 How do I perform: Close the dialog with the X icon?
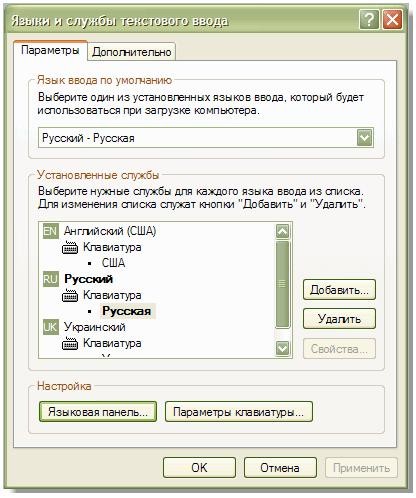click(392, 20)
